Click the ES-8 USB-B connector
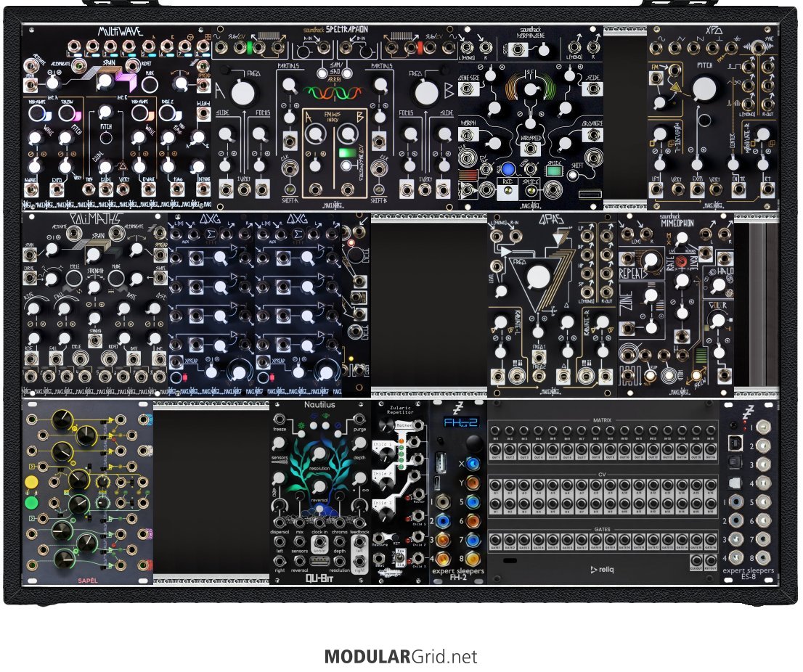 click(x=734, y=444)
